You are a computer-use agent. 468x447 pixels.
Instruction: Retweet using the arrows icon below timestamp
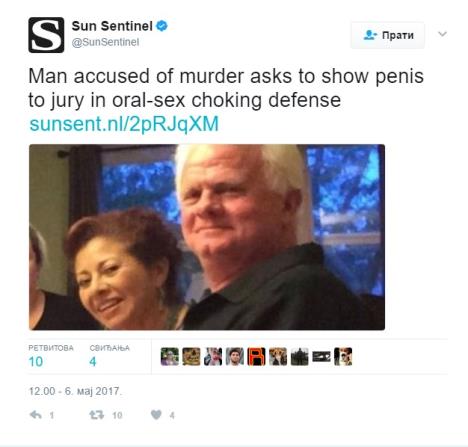tap(97, 415)
